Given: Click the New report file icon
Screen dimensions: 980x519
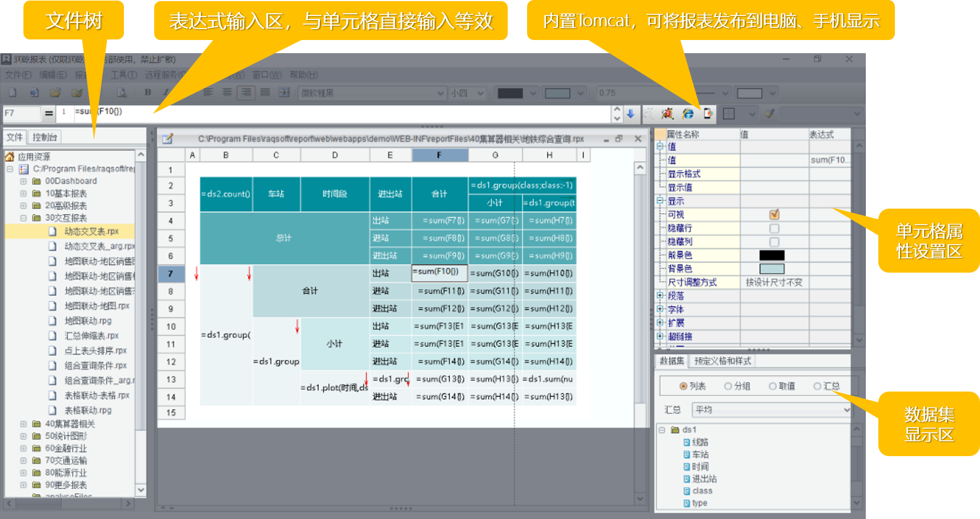Looking at the screenshot, I should pyautogui.click(x=13, y=93).
